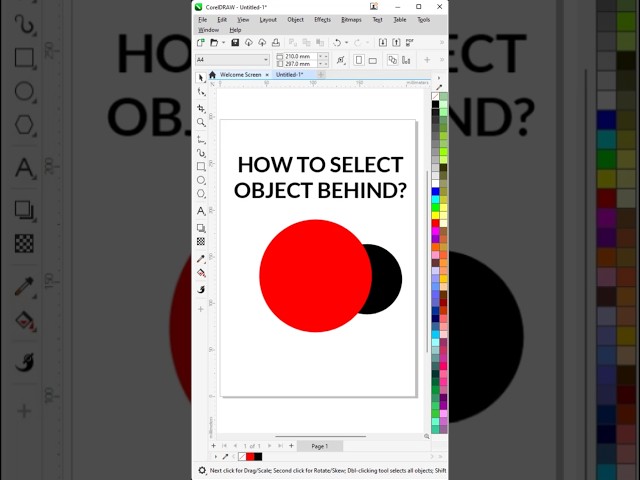Create a new document from toolbar
This screenshot has height=480, width=640.
point(200,42)
